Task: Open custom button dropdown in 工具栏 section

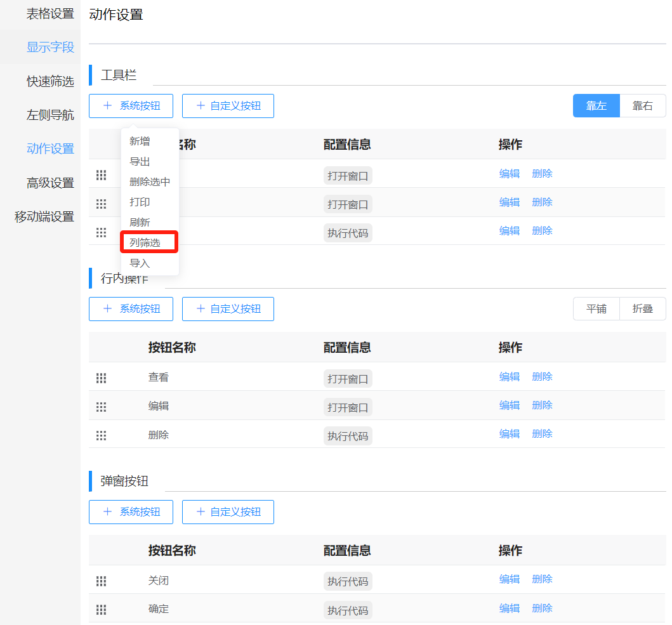Action: tap(228, 105)
